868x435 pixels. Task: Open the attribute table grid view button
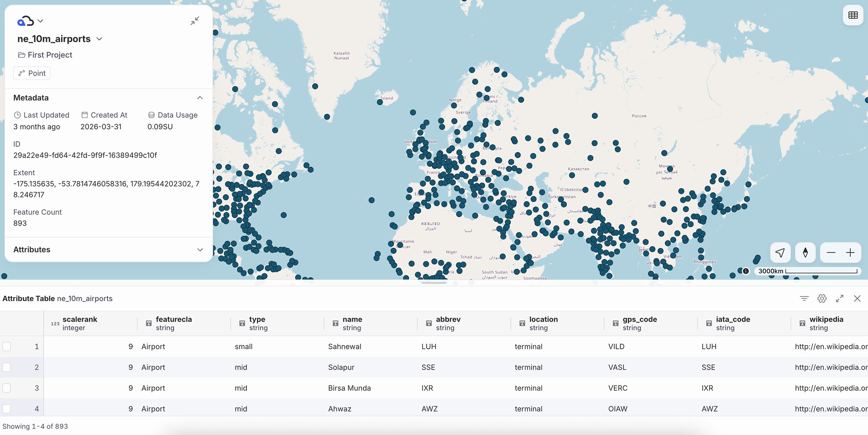[853, 15]
